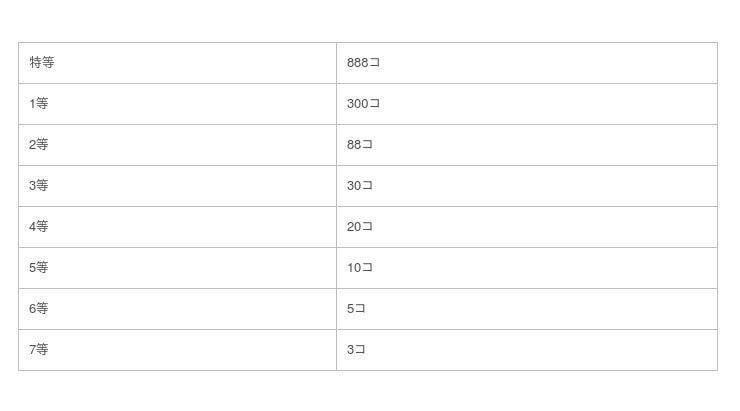
Task: Select the 20コ cell
Action: (x=360, y=227)
